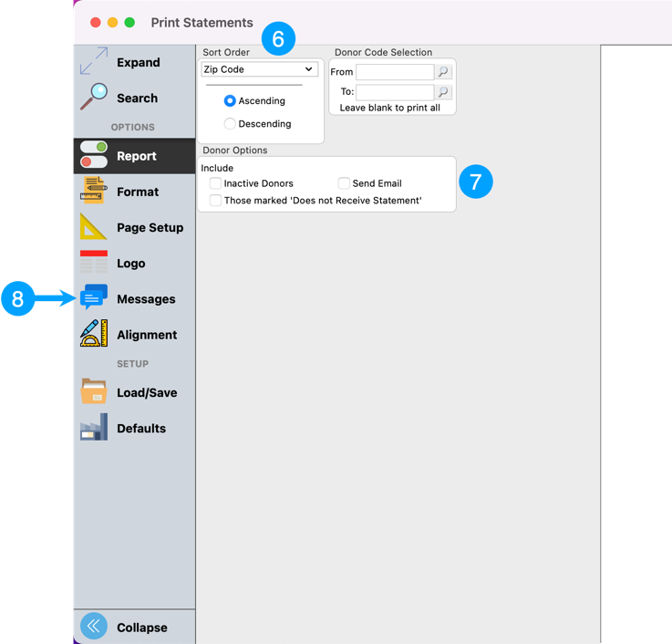Screen dimensions: 672x644
Task: Click the Logo sidebar icon
Action: coord(94,263)
